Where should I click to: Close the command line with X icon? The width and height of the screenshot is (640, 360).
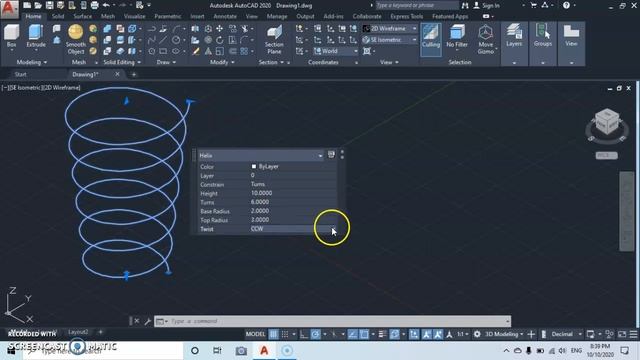(x=137, y=321)
